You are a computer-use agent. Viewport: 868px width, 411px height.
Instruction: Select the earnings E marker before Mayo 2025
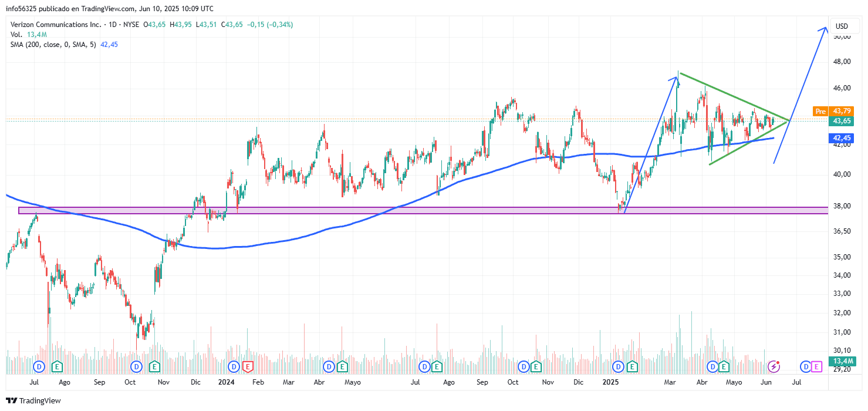tap(724, 366)
